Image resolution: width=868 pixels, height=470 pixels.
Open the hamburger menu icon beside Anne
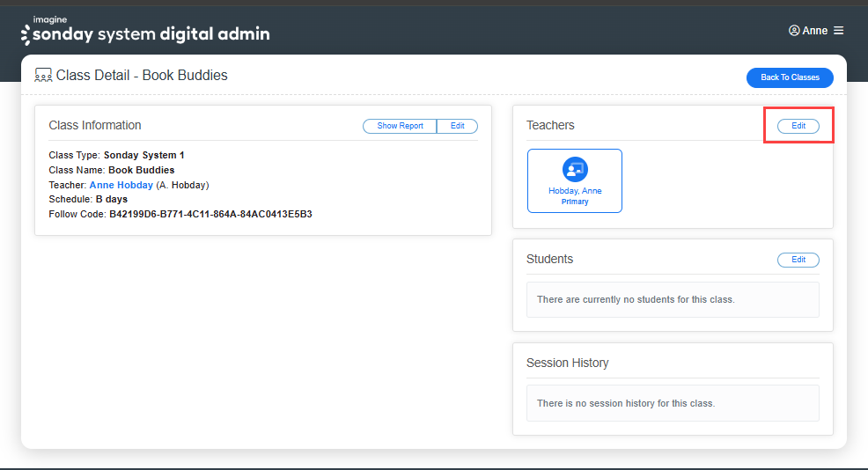(839, 31)
